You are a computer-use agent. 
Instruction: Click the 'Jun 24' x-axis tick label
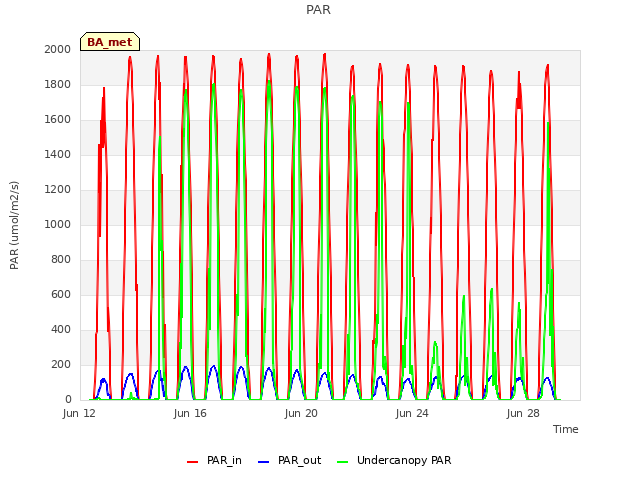pos(412,413)
